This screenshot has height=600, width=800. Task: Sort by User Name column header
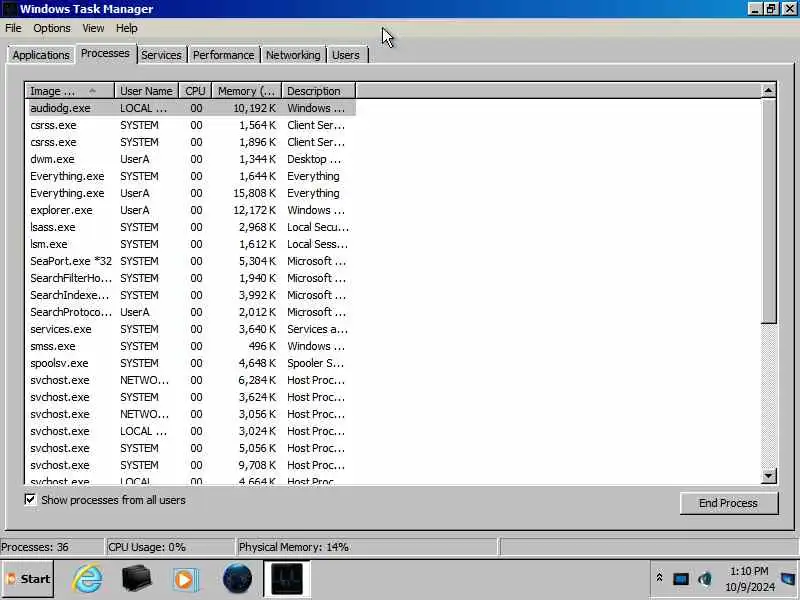pyautogui.click(x=146, y=91)
